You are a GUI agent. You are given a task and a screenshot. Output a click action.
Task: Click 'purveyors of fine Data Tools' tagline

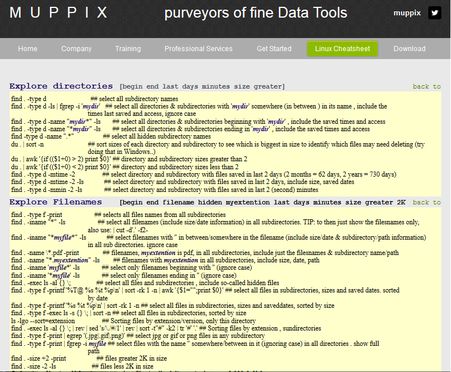[256, 13]
